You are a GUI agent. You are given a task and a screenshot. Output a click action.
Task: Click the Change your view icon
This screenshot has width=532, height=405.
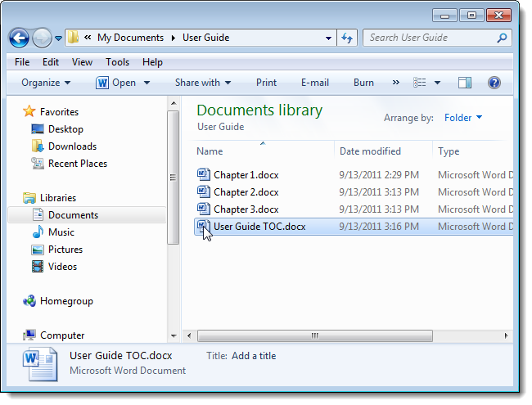(419, 83)
